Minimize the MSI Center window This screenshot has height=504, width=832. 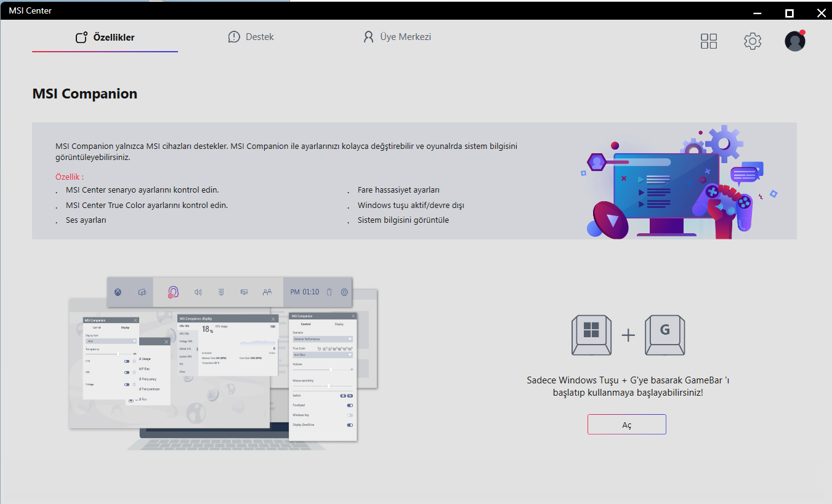coord(758,12)
